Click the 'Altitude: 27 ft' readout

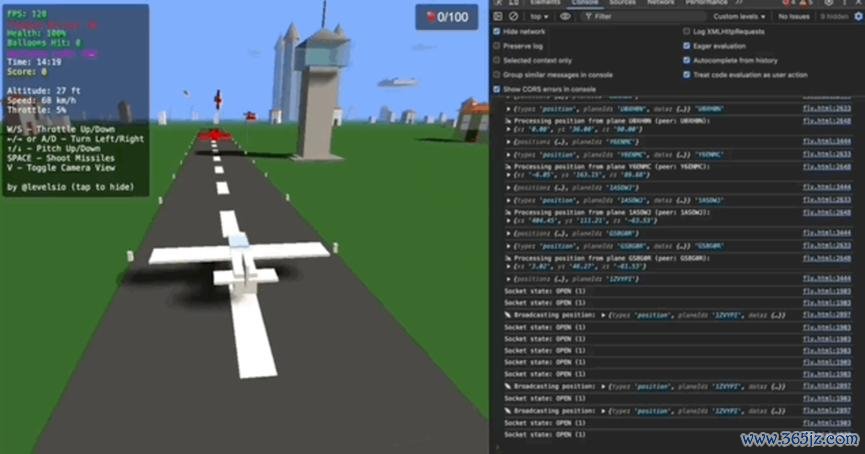point(44,90)
